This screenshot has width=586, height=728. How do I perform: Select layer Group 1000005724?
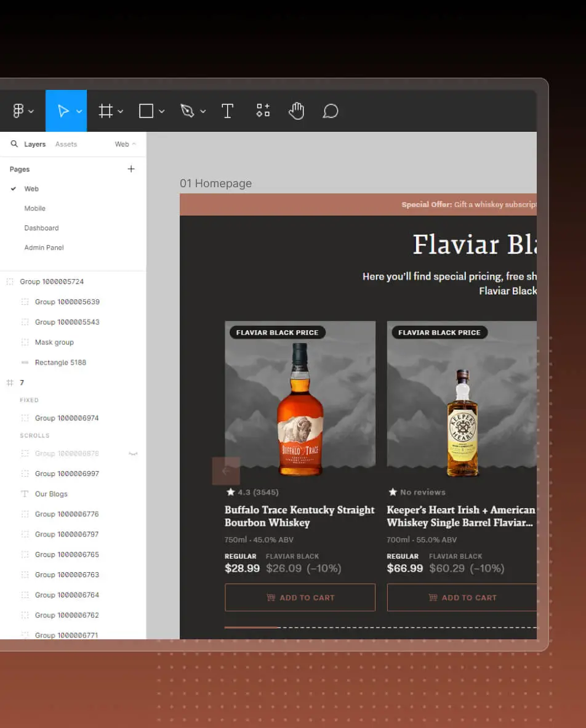click(x=52, y=282)
